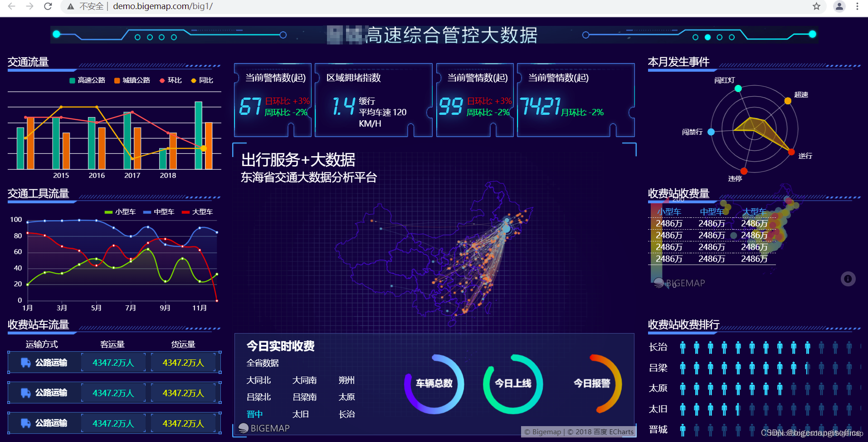Go back using browser back arrow
Viewport: 868px width, 442px height.
click(12, 6)
